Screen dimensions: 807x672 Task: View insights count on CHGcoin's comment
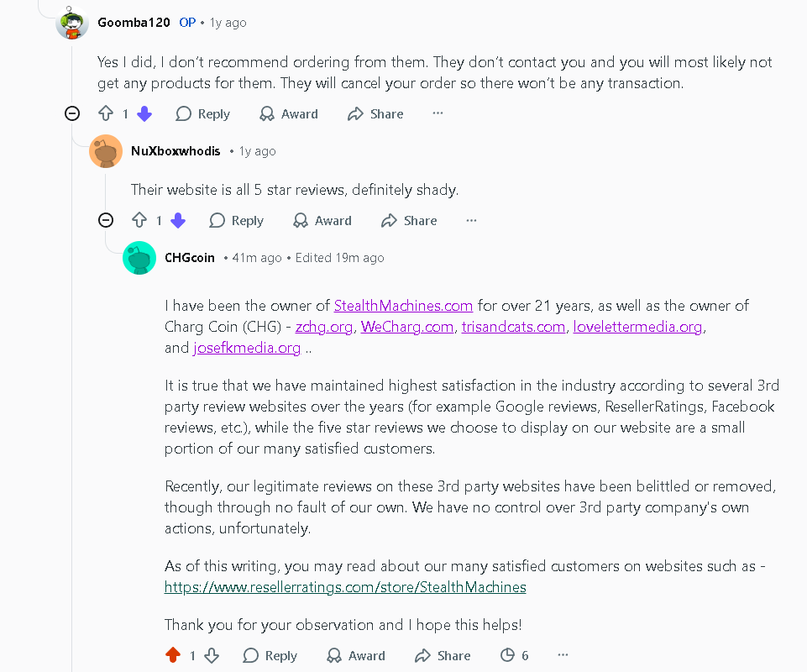[514, 655]
